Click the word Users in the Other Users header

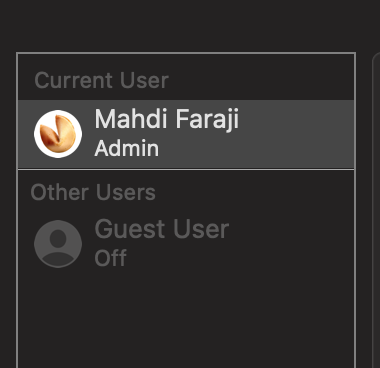pyautogui.click(x=126, y=192)
